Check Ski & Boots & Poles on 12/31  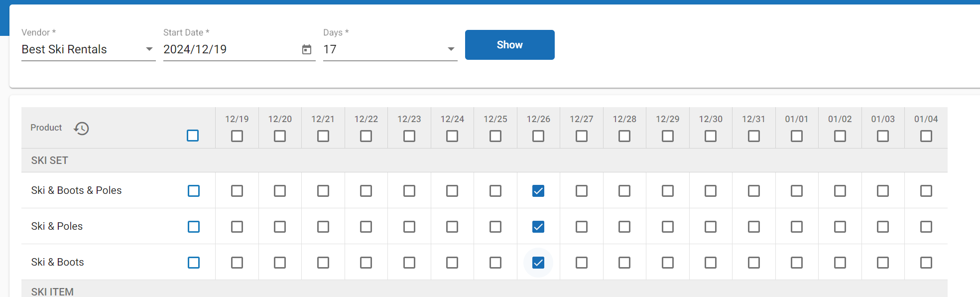click(x=754, y=191)
